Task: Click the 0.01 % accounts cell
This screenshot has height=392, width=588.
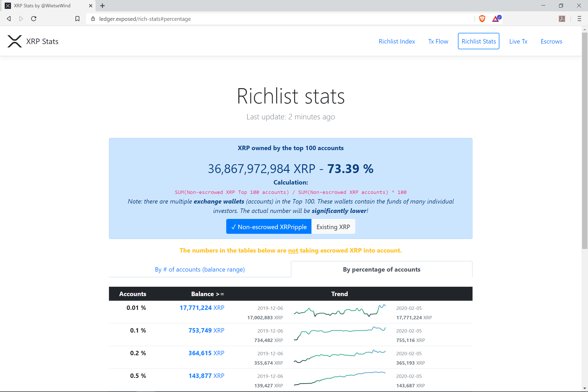Action: 136,308
